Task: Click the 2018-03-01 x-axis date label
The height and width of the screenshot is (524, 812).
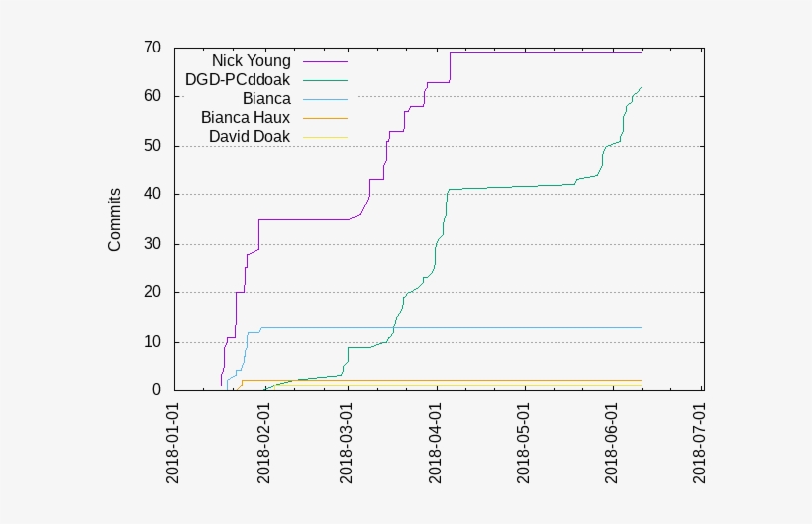Action: 347,443
